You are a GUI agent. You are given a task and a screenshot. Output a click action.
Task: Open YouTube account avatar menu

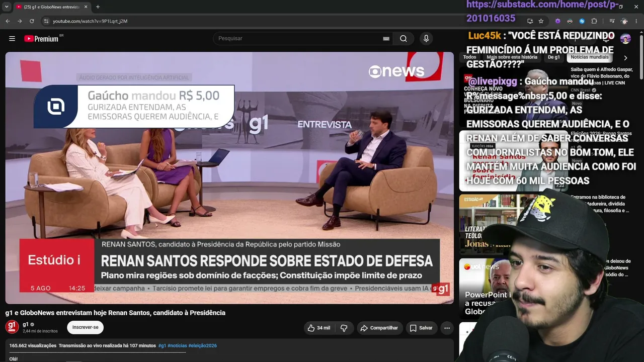[x=625, y=39]
